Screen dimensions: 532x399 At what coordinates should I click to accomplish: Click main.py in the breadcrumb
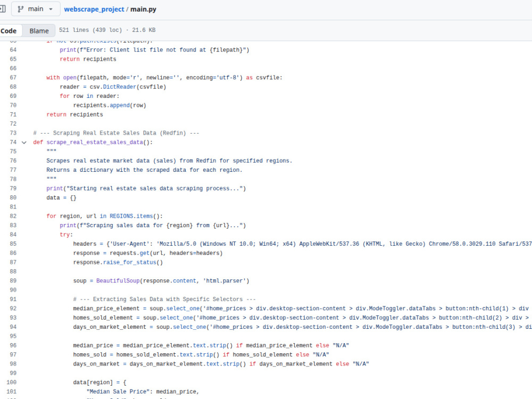point(143,9)
